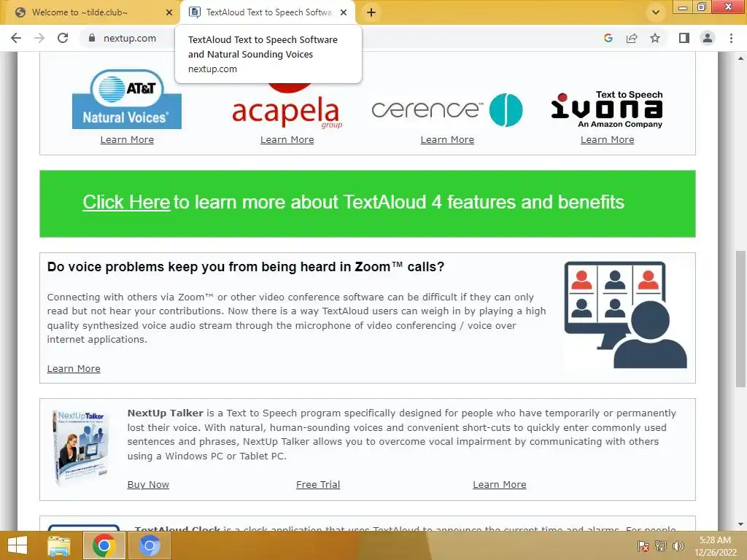Click the AT&T Natural Voices logo

[x=127, y=99]
